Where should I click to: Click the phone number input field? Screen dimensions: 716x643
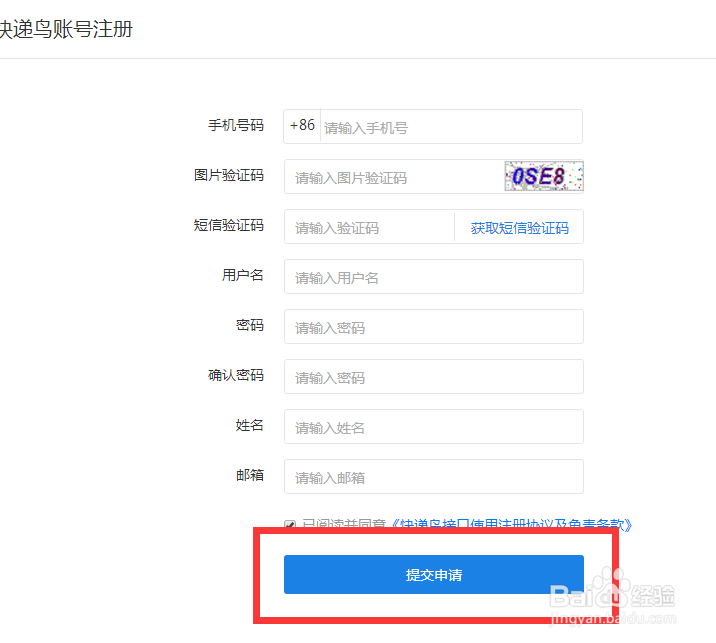[451, 126]
